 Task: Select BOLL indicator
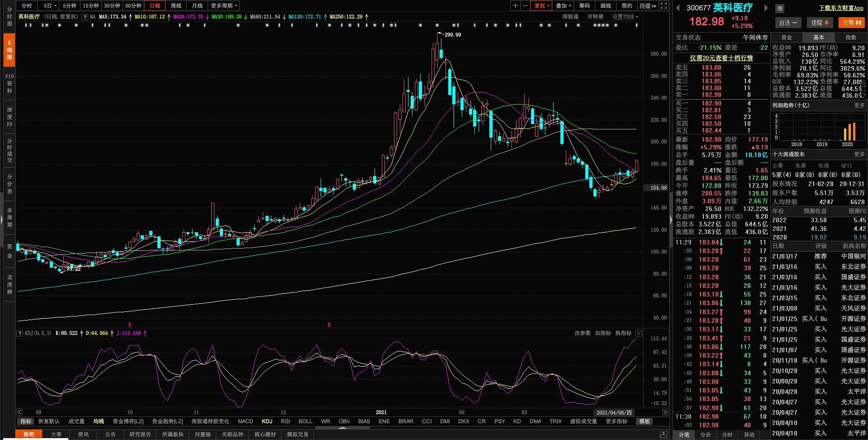click(x=305, y=421)
